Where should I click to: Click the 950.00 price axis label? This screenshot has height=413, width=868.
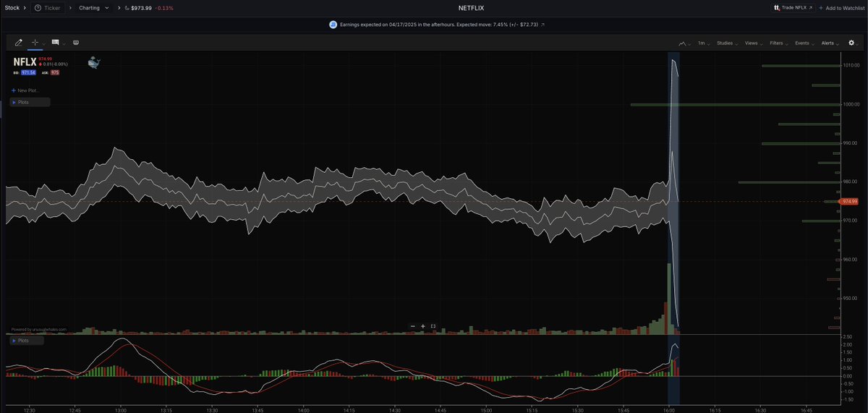(x=851, y=298)
